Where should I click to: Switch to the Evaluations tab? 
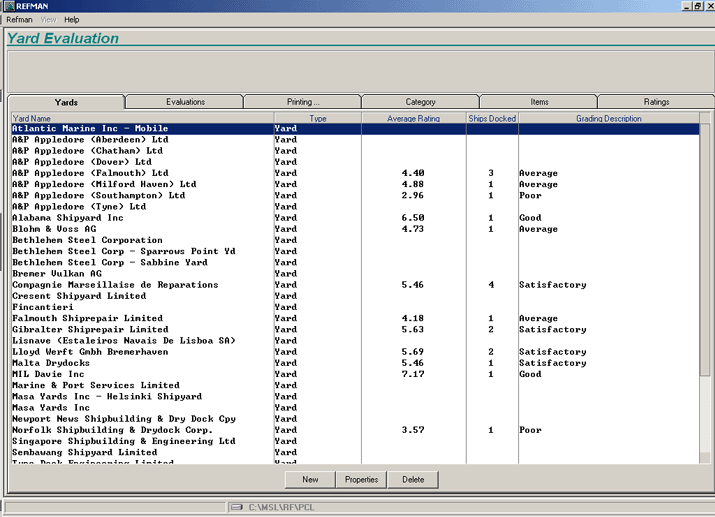coord(185,102)
